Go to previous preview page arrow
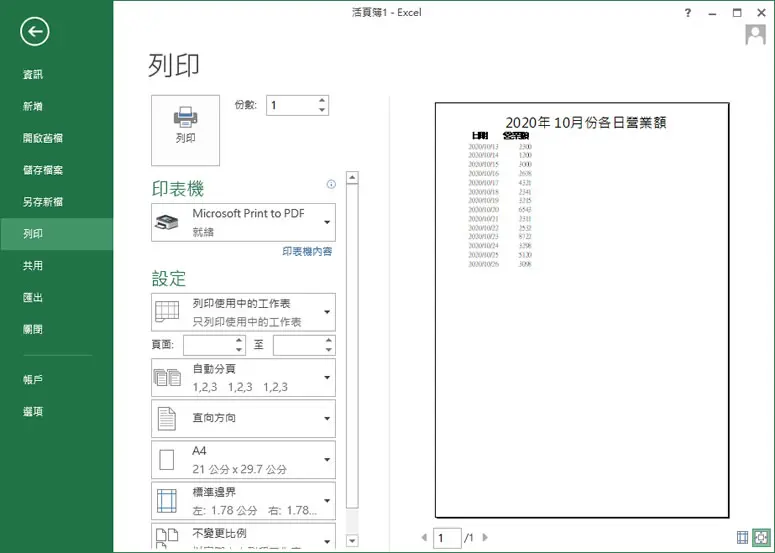The image size is (775, 553). [424, 537]
